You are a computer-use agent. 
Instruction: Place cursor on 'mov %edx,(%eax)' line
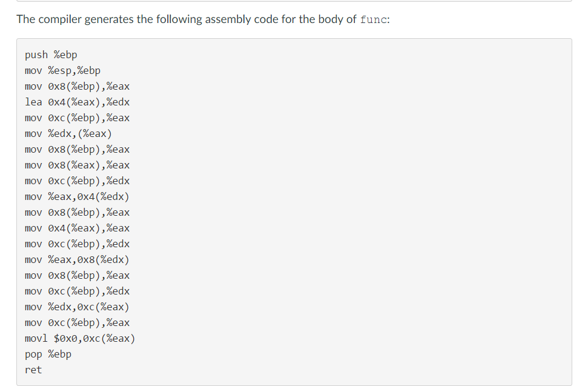coord(68,134)
